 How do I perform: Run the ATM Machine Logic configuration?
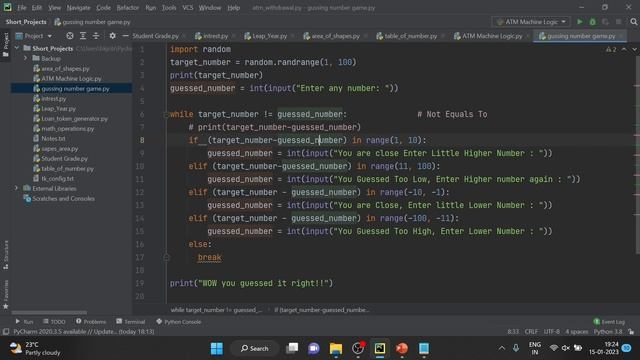(580, 22)
